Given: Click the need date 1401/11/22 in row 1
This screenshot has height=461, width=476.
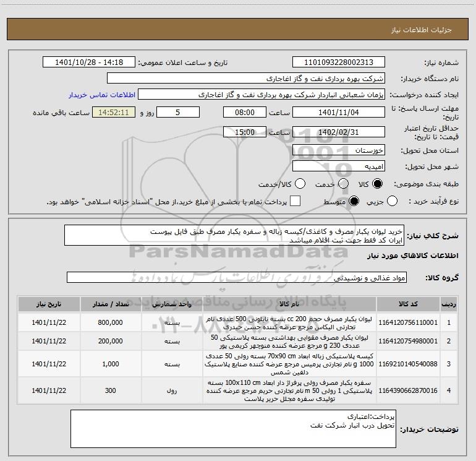Looking at the screenshot, I should [49, 322].
